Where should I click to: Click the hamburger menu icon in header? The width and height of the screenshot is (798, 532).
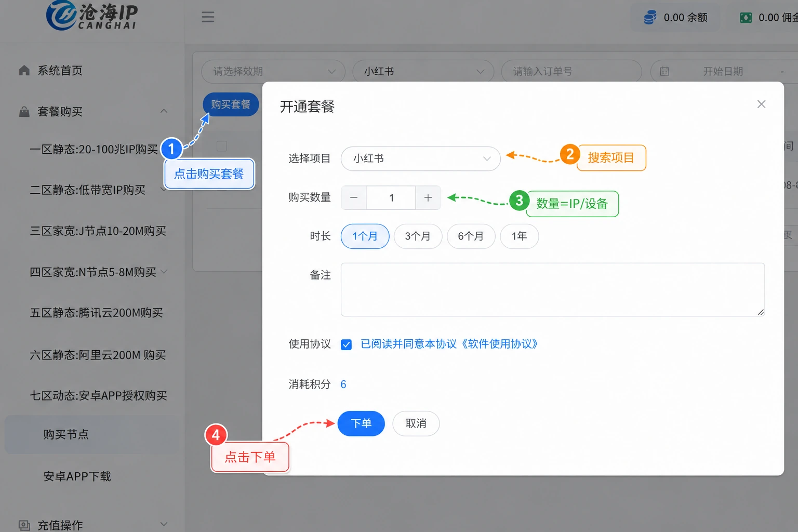(x=208, y=17)
